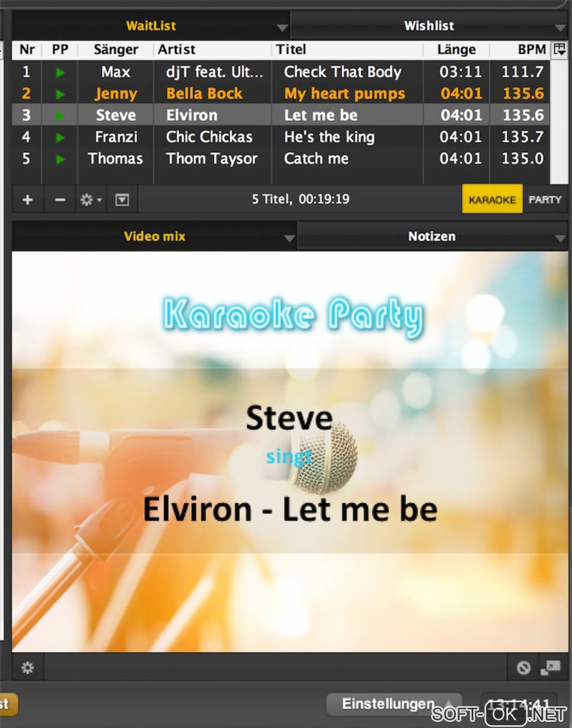572x728 pixels.
Task: Select Franzi's He's the king row
Action: coord(280,137)
